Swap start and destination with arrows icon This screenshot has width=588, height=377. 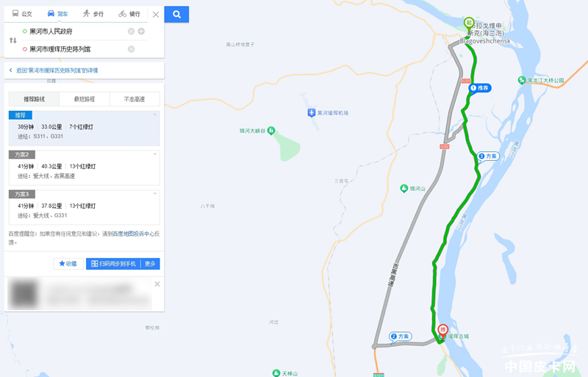(x=13, y=40)
